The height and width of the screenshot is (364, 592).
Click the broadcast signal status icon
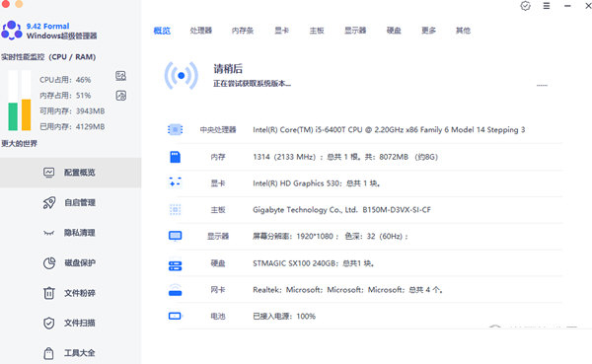182,76
